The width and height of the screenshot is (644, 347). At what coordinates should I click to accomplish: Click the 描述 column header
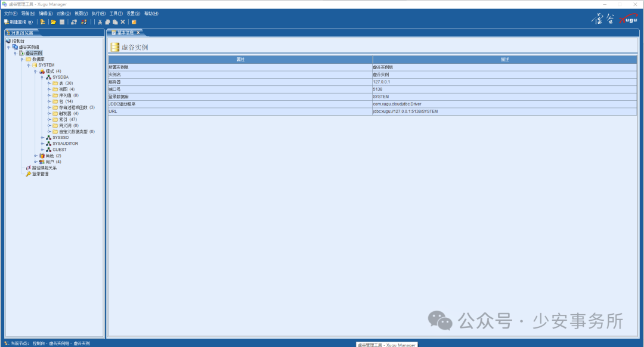pos(505,60)
